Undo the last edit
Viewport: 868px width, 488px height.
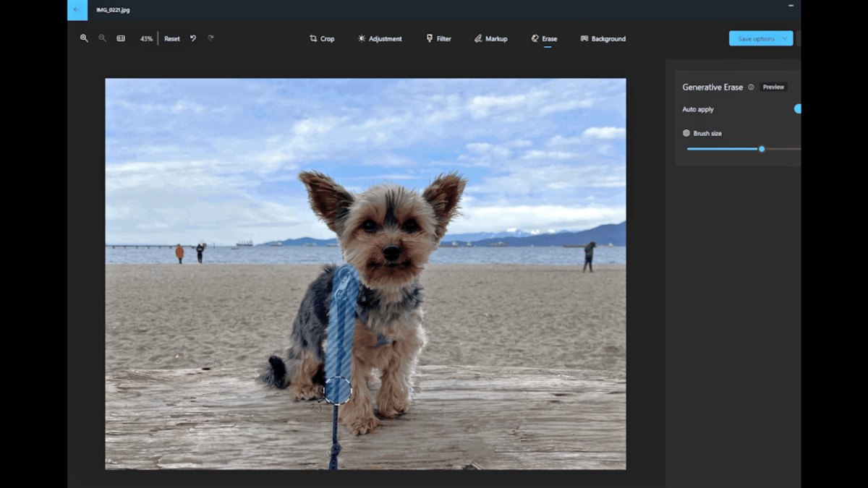point(193,38)
